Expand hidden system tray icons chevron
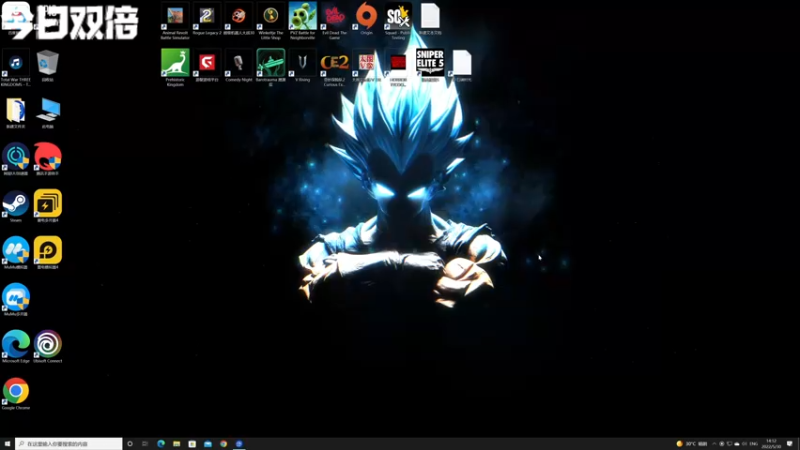This screenshot has width=800, height=450. click(714, 444)
